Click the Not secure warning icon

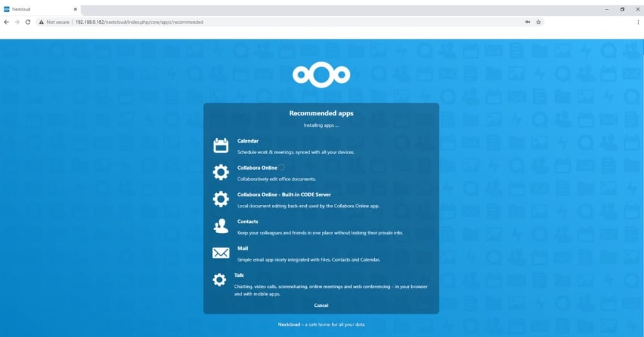coord(41,22)
